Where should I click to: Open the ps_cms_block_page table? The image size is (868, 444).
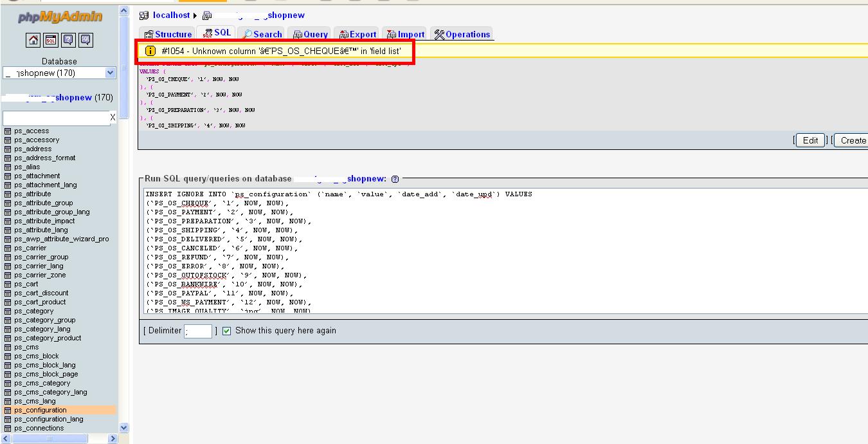46,374
